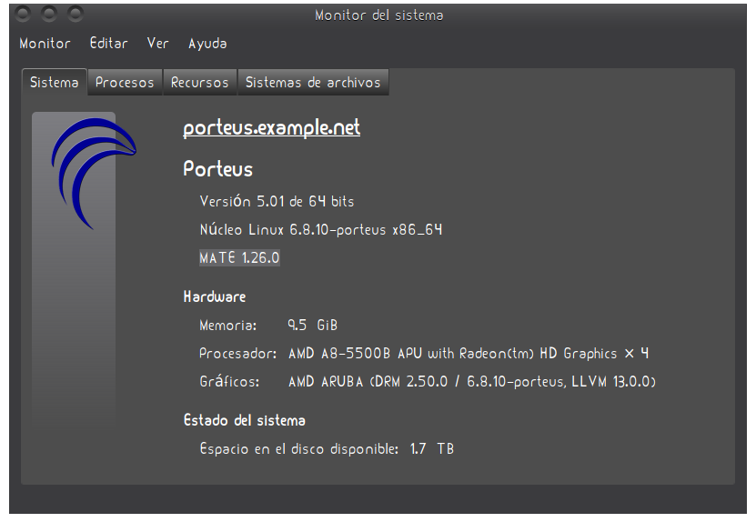Click the first window control button
This screenshot has width=756, height=532.
coord(22,14)
